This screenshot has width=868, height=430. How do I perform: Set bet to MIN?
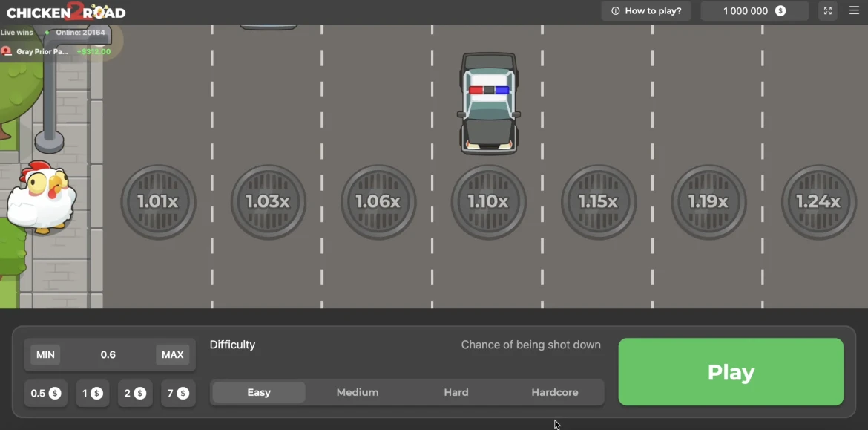click(x=45, y=355)
